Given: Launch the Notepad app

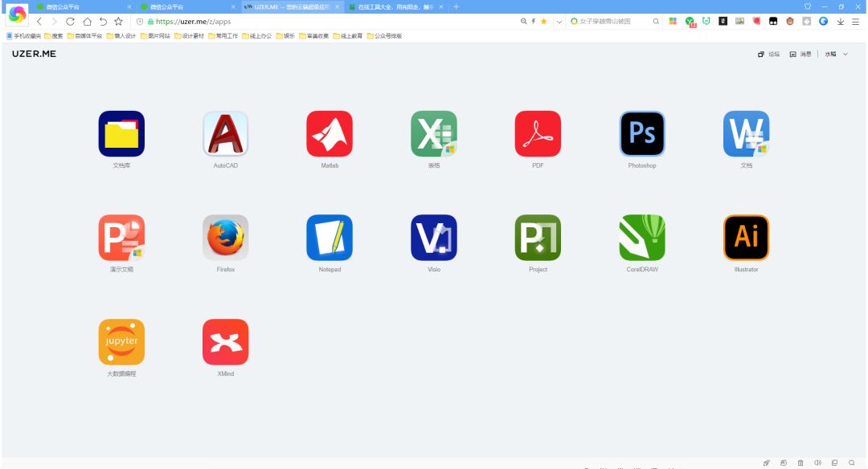Looking at the screenshot, I should [330, 238].
